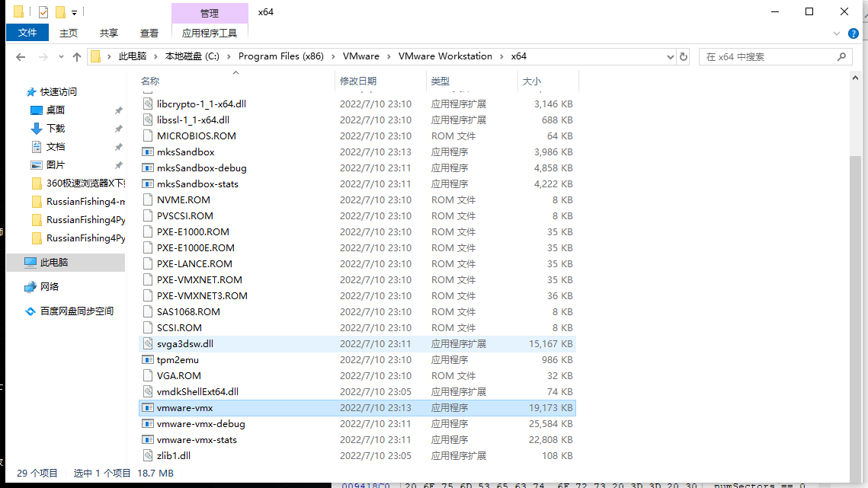Sort by the 类型 column header
The width and height of the screenshot is (868, 488).
click(x=440, y=81)
